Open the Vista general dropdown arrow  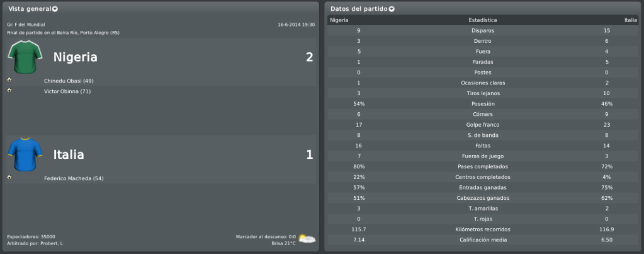pyautogui.click(x=55, y=9)
